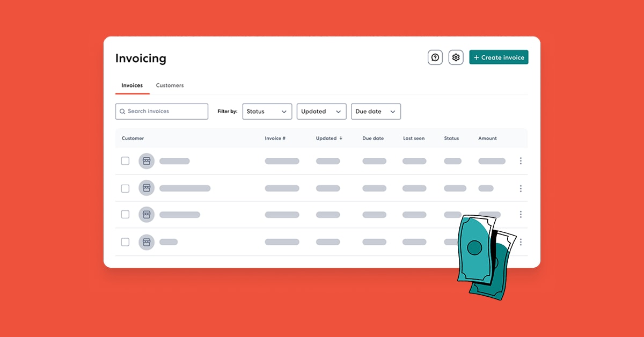Click the Status column header
Image resolution: width=644 pixels, height=337 pixels.
coord(451,138)
